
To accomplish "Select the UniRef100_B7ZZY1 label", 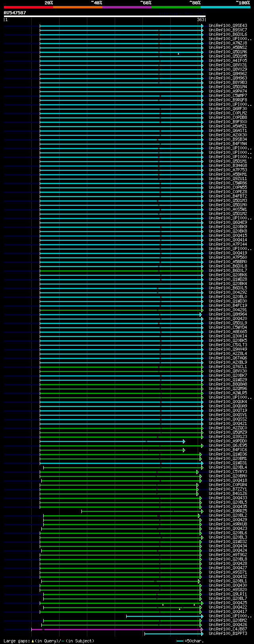I will pos(228,489).
